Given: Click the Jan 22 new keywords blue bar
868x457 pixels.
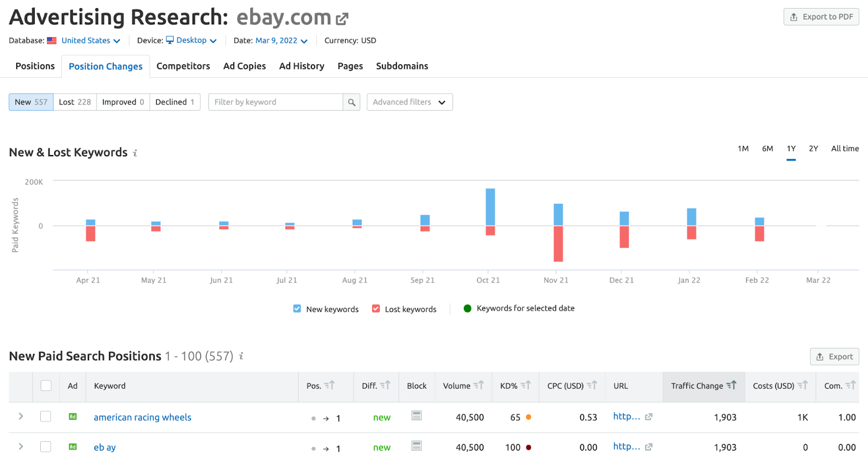Looking at the screenshot, I should pyautogui.click(x=692, y=217).
